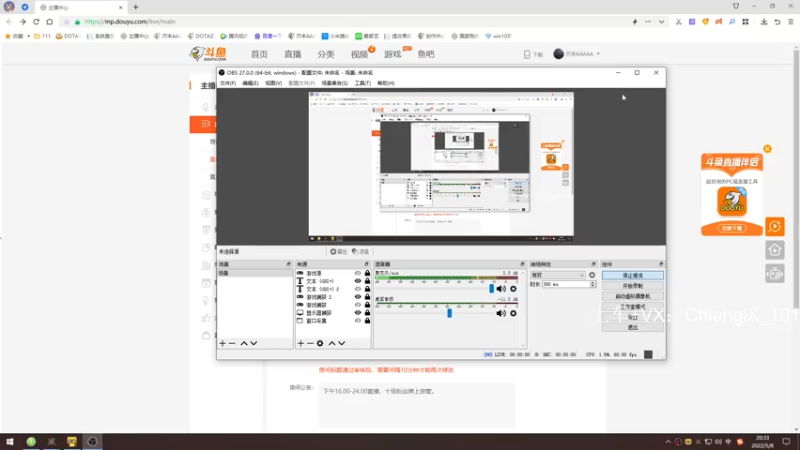Click the transition duration 300 ms field
The width and height of the screenshot is (800, 450).
(x=565, y=284)
